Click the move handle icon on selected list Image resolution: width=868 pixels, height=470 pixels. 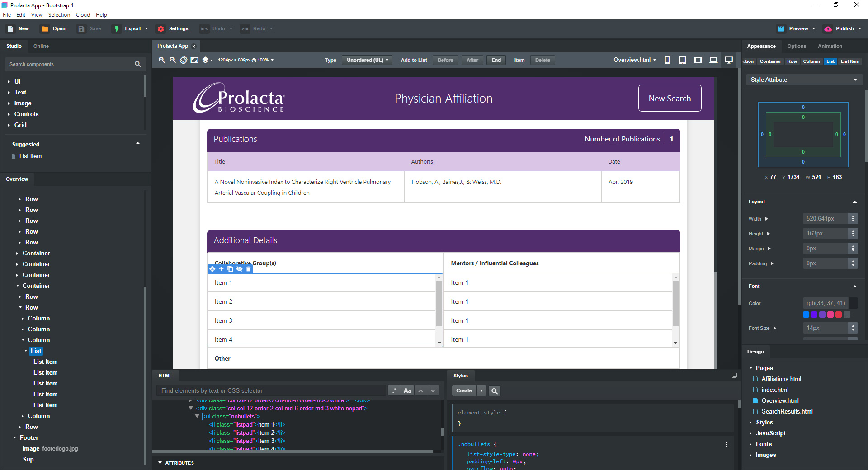tap(212, 269)
